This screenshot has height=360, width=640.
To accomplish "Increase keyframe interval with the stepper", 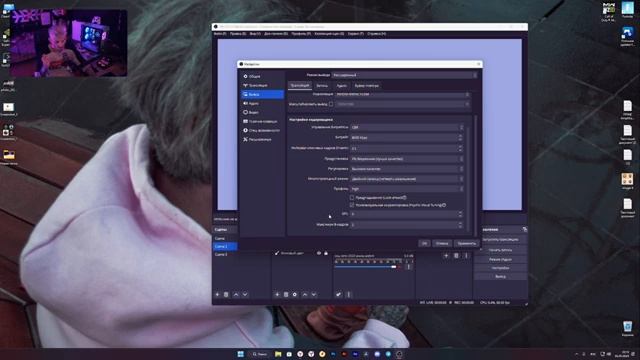I will [x=461, y=147].
